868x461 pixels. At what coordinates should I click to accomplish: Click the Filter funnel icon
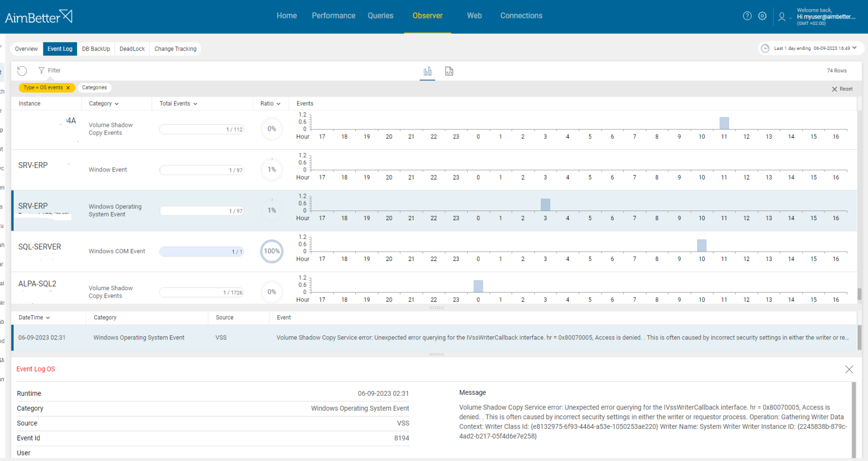pos(41,71)
